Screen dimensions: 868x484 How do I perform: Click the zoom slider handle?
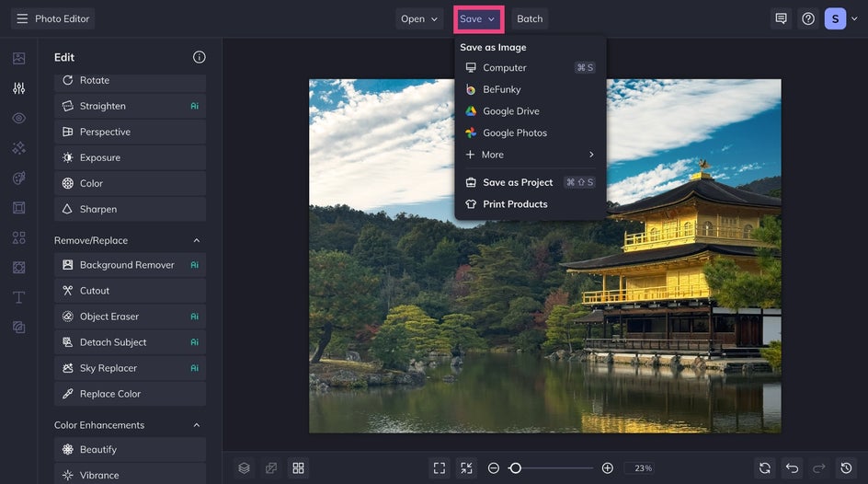tap(515, 468)
